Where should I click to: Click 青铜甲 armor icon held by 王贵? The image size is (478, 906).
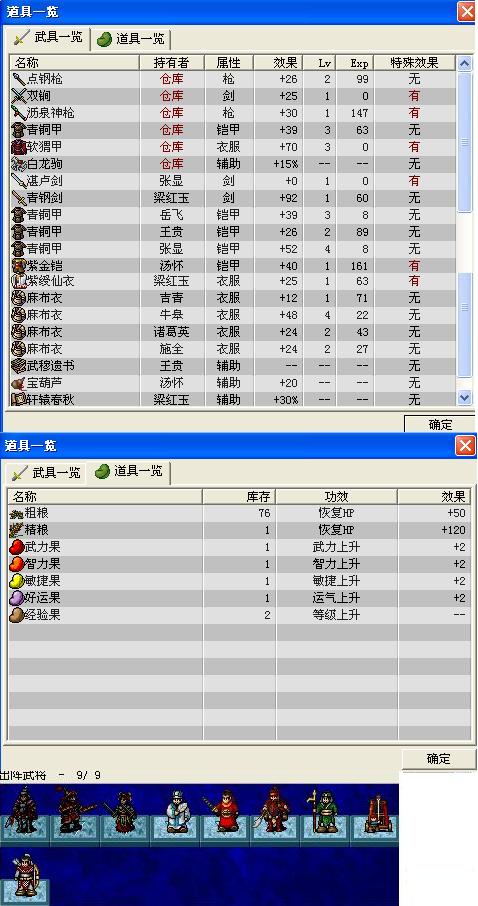(x=18, y=232)
